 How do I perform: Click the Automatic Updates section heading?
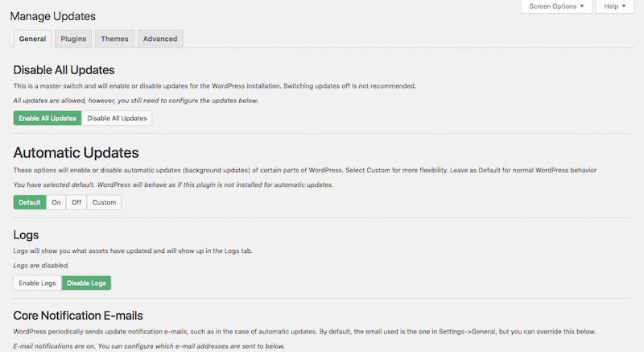pos(76,153)
